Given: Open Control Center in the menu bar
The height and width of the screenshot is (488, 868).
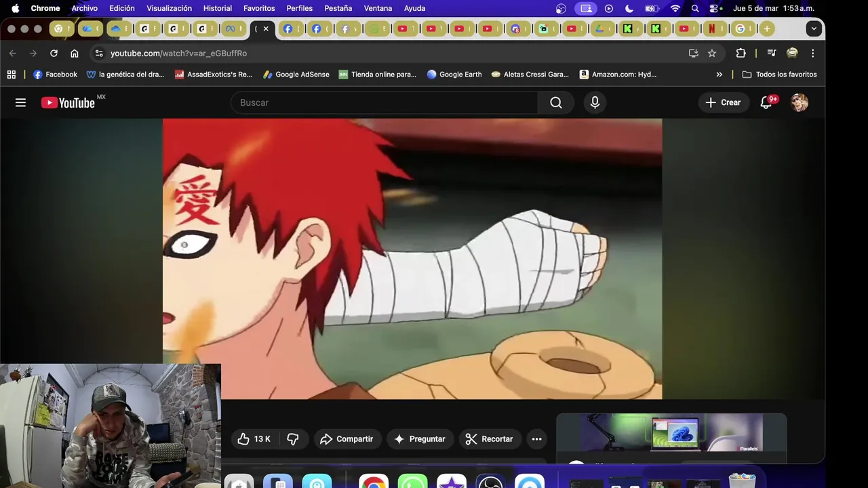Looking at the screenshot, I should click(x=715, y=8).
